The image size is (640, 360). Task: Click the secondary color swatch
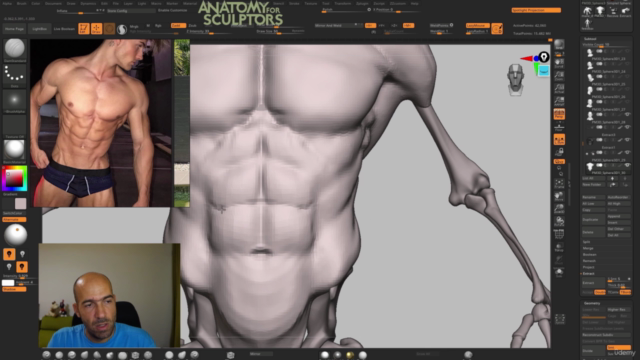point(20,203)
